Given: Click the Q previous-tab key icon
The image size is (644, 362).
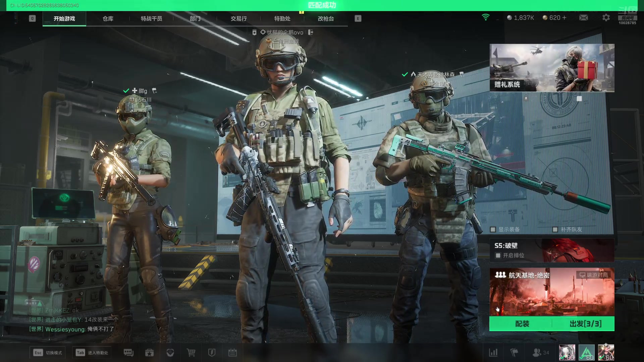Looking at the screenshot, I should pyautogui.click(x=32, y=18).
